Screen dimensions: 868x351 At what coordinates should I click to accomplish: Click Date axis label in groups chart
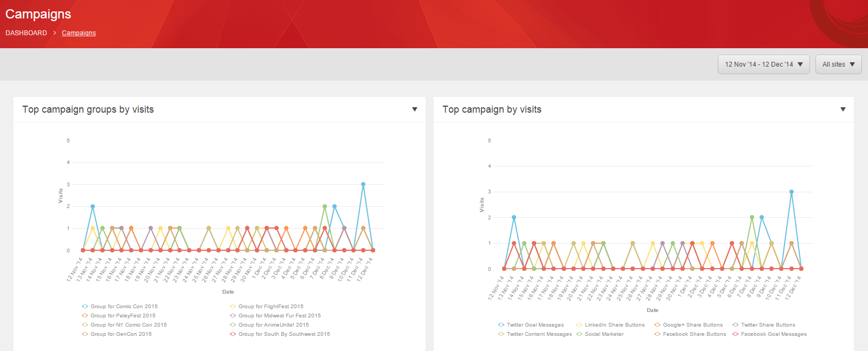(x=228, y=292)
